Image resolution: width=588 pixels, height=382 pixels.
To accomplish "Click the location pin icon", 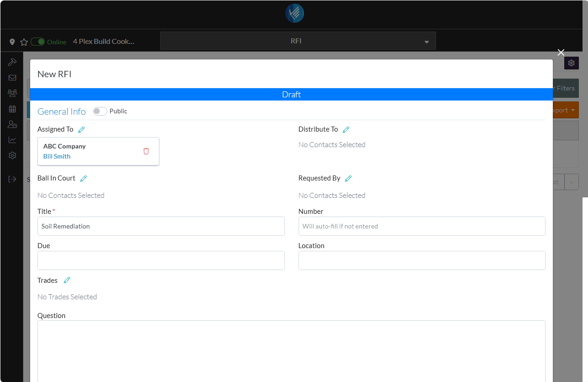I will (x=12, y=42).
